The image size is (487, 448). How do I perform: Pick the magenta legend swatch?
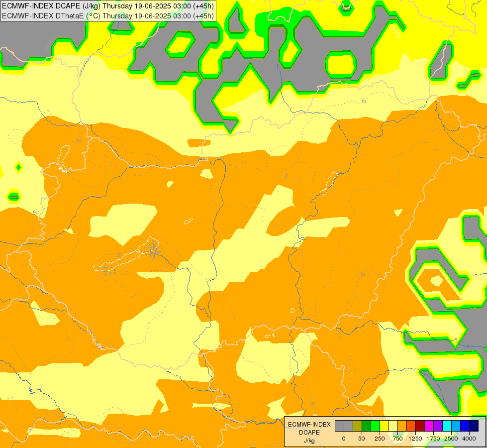point(429,426)
